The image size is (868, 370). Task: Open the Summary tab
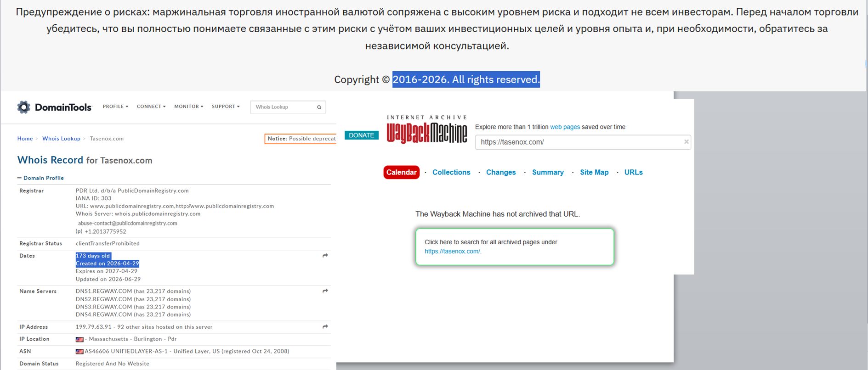548,172
